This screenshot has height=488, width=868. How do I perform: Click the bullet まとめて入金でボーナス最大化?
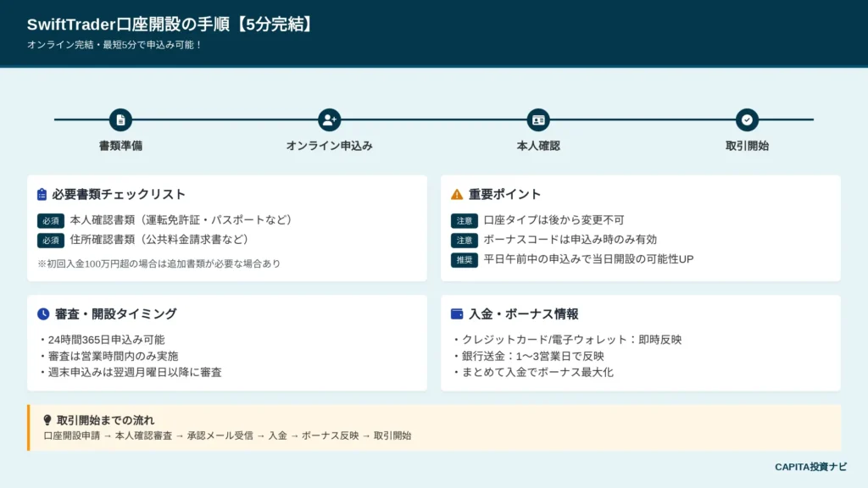pyautogui.click(x=532, y=373)
